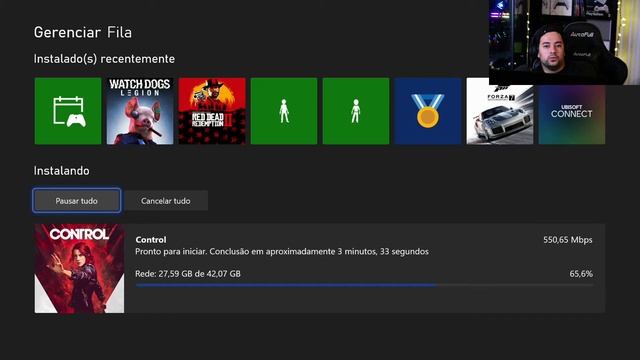This screenshot has width=640, height=360.
Task: Open the Red Dead Redemption II tile
Action: [212, 111]
